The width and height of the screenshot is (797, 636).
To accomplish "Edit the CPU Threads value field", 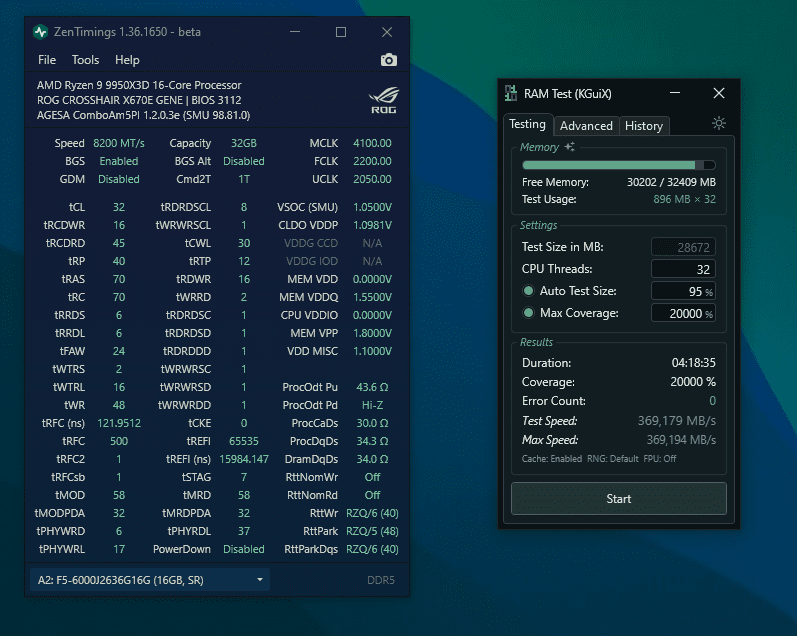I will tap(683, 269).
